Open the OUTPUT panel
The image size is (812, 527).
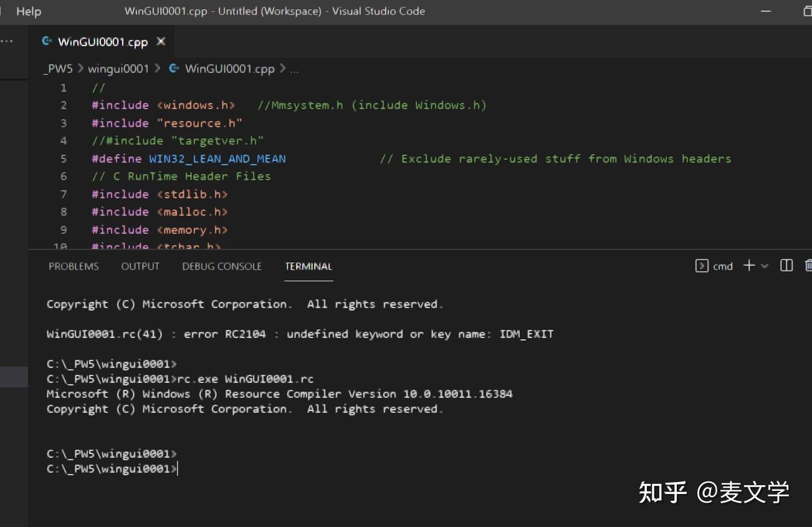pos(140,266)
